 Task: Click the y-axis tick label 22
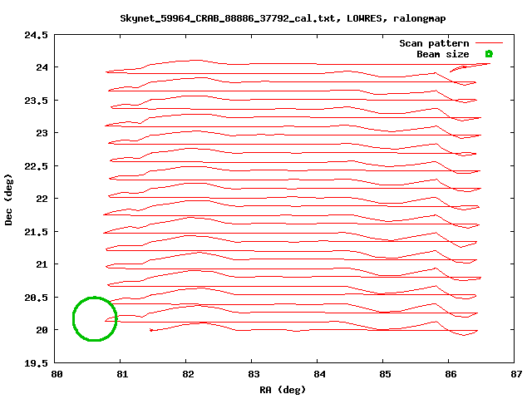click(x=42, y=199)
